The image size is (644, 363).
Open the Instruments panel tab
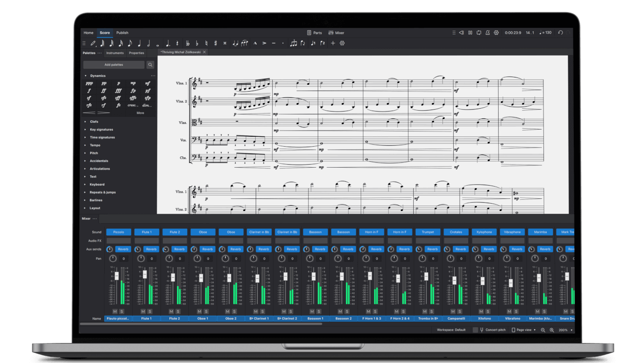click(x=115, y=53)
